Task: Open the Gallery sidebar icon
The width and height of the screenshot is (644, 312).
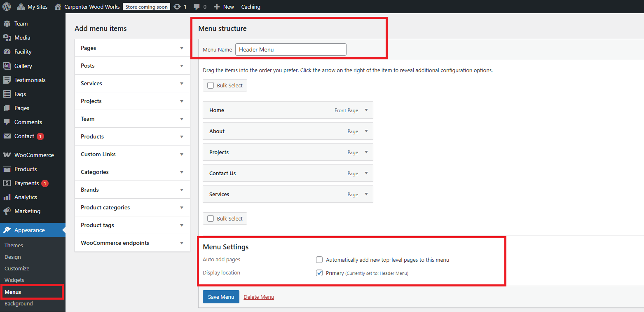Action: tap(7, 66)
